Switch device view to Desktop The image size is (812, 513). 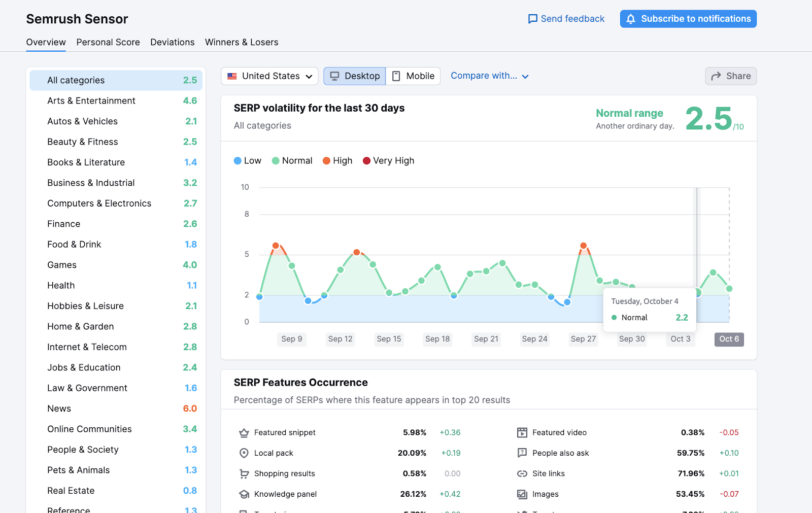coord(355,76)
